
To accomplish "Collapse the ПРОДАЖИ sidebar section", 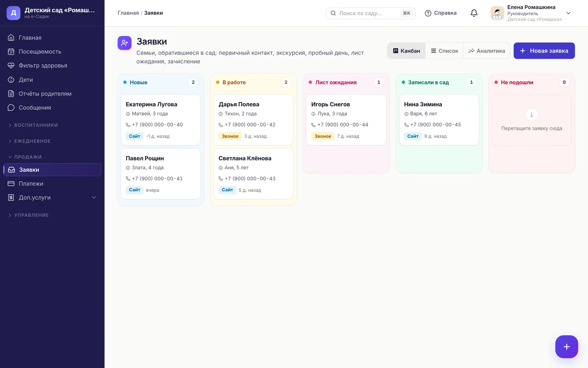I will (x=25, y=157).
